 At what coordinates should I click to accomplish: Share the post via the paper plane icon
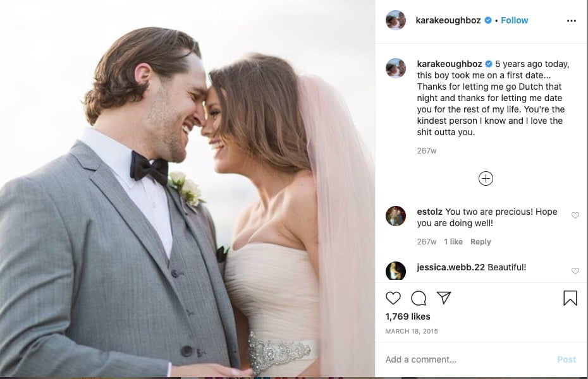(444, 298)
